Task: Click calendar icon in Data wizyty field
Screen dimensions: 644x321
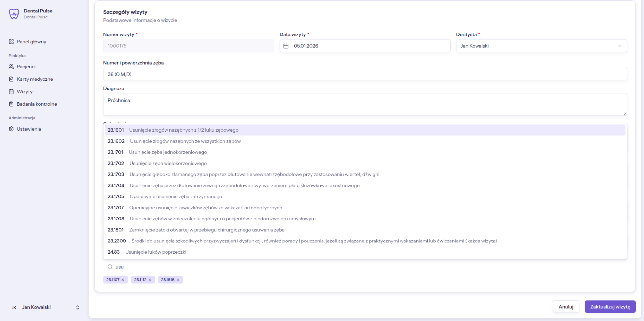Action: pyautogui.click(x=286, y=46)
